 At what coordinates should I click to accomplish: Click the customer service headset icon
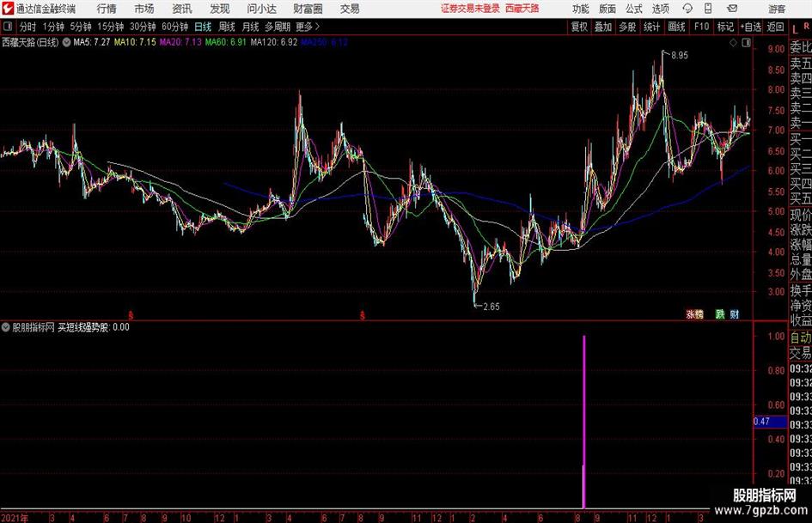pos(687,9)
